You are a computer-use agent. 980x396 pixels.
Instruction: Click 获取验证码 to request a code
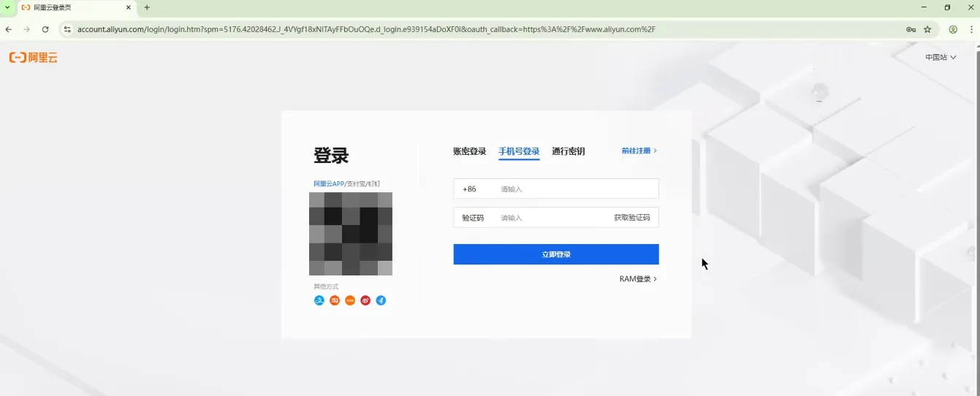tap(631, 218)
